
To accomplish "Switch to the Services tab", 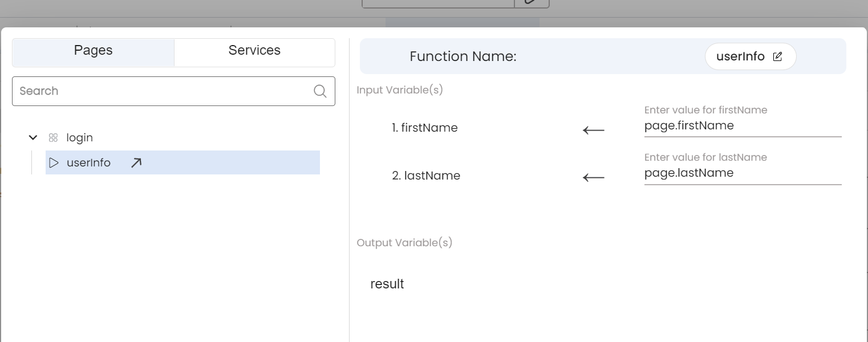I will click(x=254, y=50).
